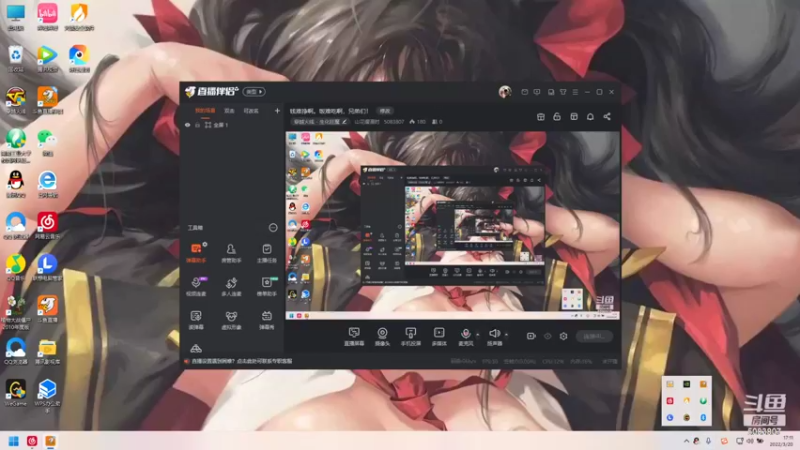Open the WeChat desktop icon
Screen dimensions: 800x450
pyautogui.click(x=47, y=142)
